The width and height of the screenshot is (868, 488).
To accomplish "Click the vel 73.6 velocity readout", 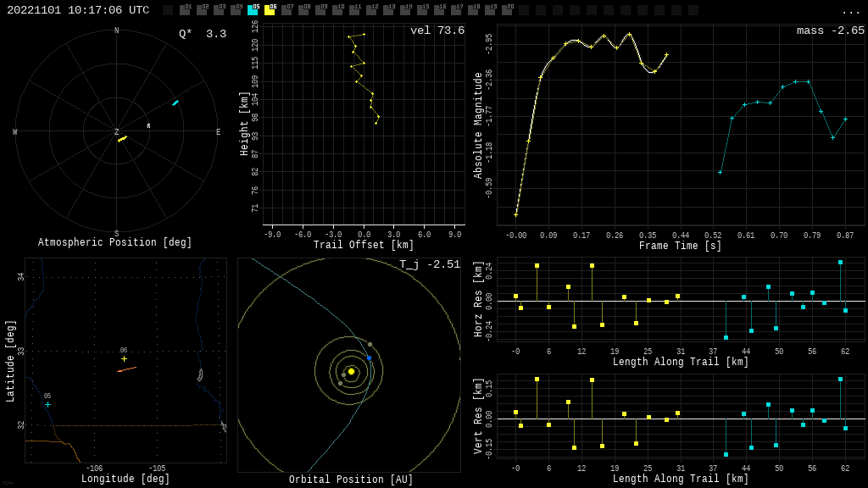I will click(x=437, y=31).
